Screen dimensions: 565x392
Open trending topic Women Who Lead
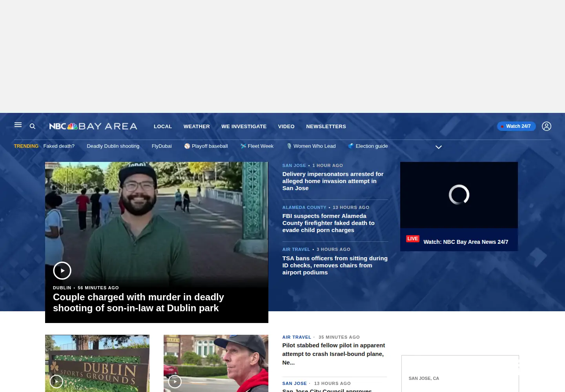[x=311, y=146]
